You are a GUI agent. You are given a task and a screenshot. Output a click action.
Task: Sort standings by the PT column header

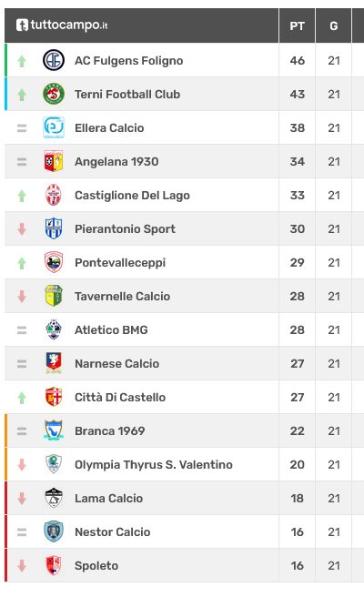(297, 25)
